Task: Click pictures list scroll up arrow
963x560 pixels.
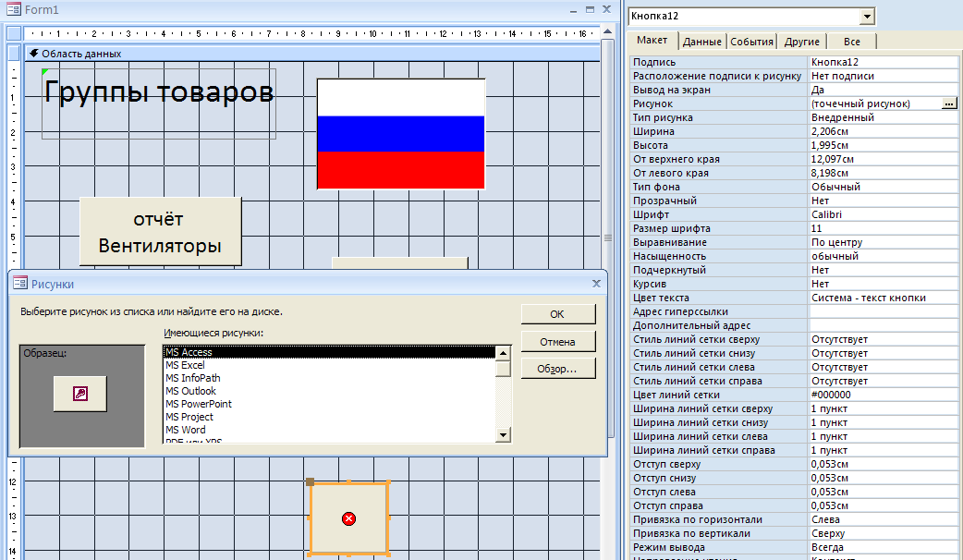Action: [x=503, y=353]
